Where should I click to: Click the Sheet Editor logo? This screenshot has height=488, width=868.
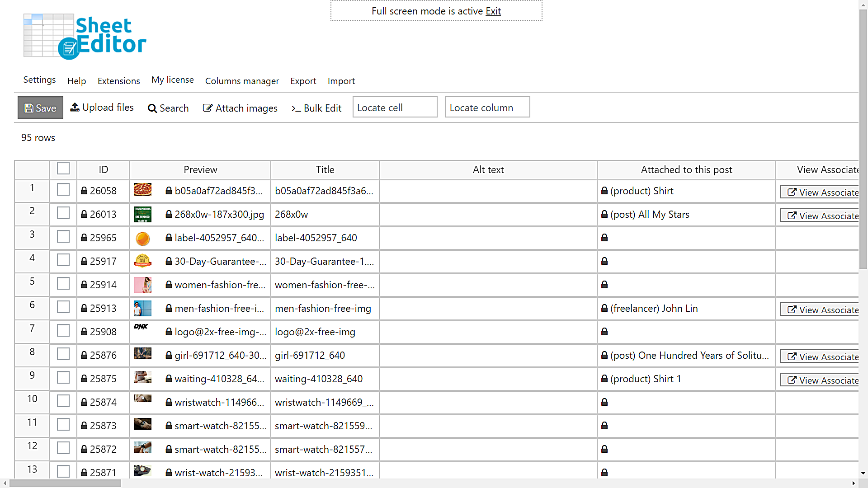coord(85,37)
